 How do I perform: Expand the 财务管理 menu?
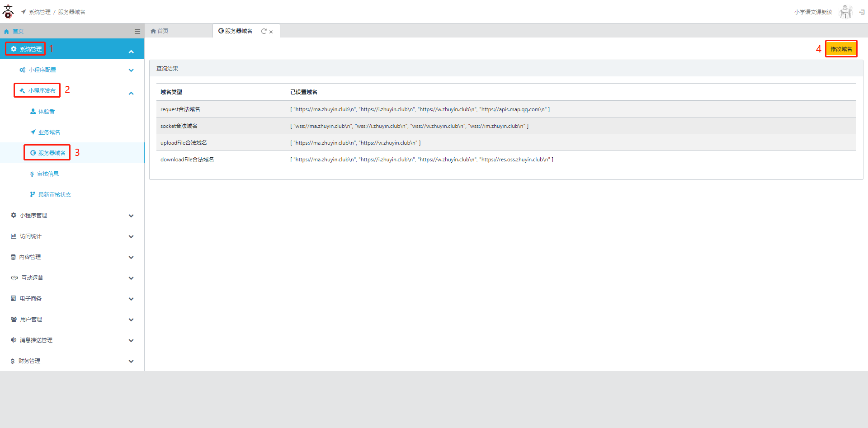pyautogui.click(x=131, y=361)
